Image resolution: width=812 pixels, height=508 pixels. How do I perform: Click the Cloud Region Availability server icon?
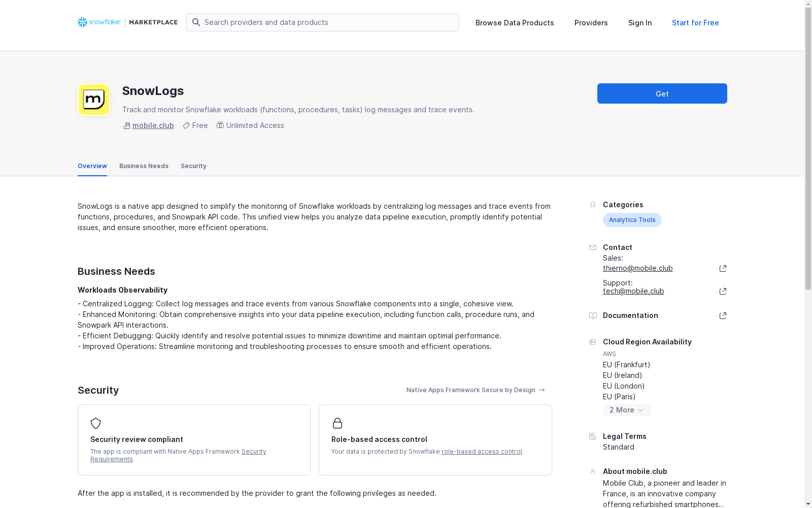point(592,342)
